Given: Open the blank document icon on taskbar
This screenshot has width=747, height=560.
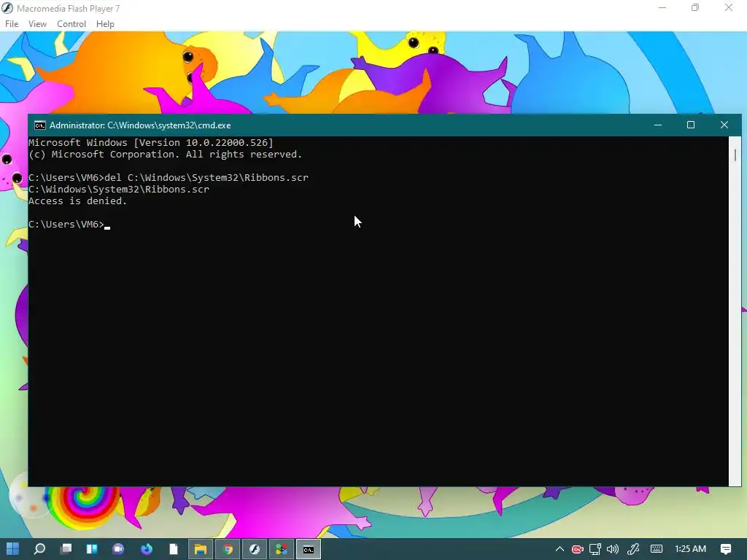Looking at the screenshot, I should [x=174, y=549].
